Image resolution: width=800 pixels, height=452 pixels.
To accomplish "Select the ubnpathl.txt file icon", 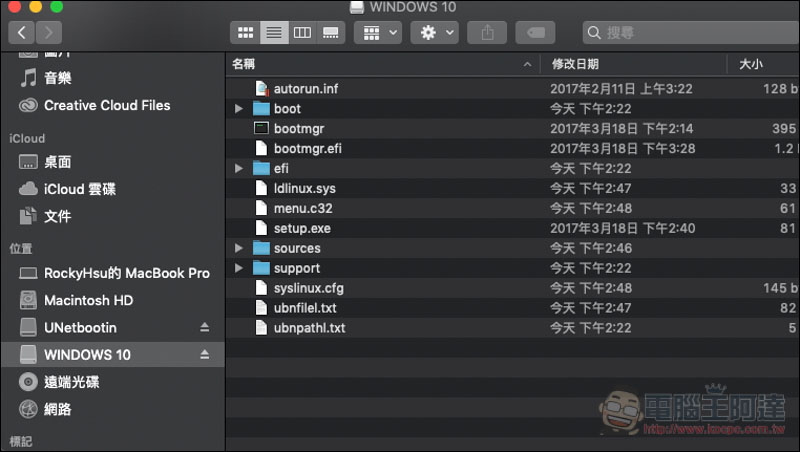I will click(x=261, y=328).
